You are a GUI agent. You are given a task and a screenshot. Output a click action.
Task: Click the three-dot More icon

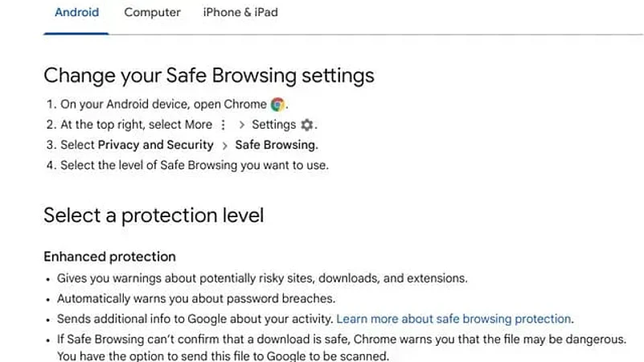click(x=223, y=125)
